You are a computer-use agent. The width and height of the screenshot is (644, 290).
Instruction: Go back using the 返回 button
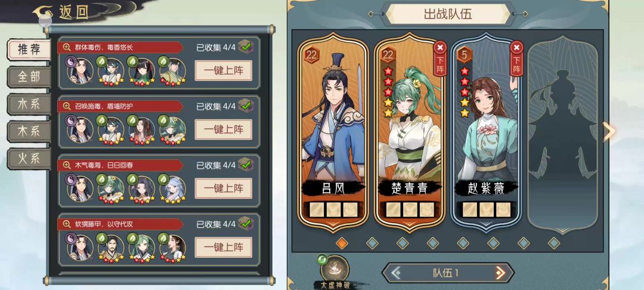click(61, 13)
